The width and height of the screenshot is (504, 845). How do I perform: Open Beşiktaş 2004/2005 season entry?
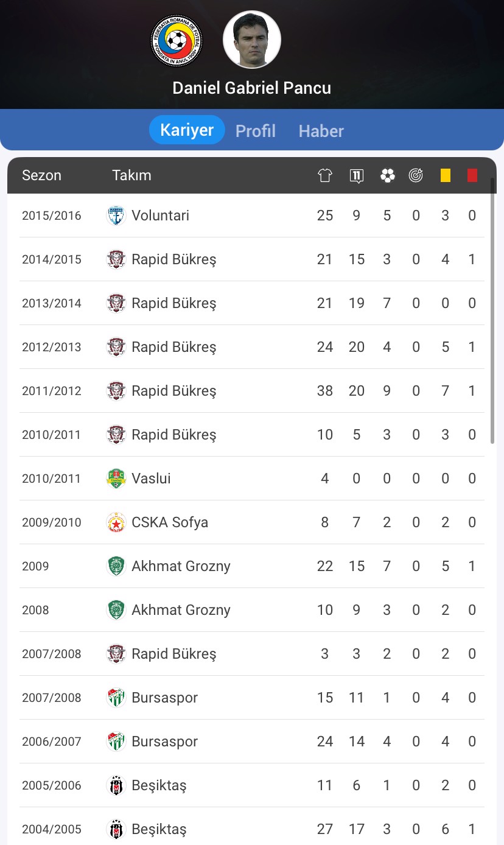pos(252,829)
